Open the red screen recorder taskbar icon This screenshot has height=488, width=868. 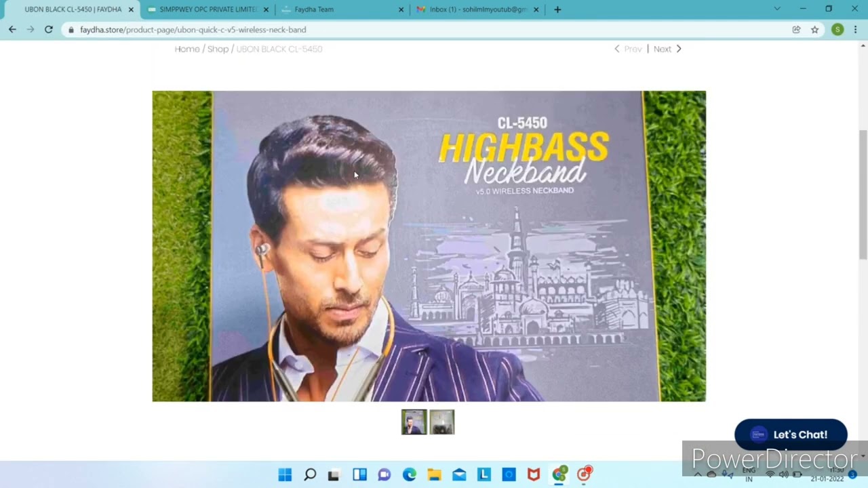[x=585, y=474]
